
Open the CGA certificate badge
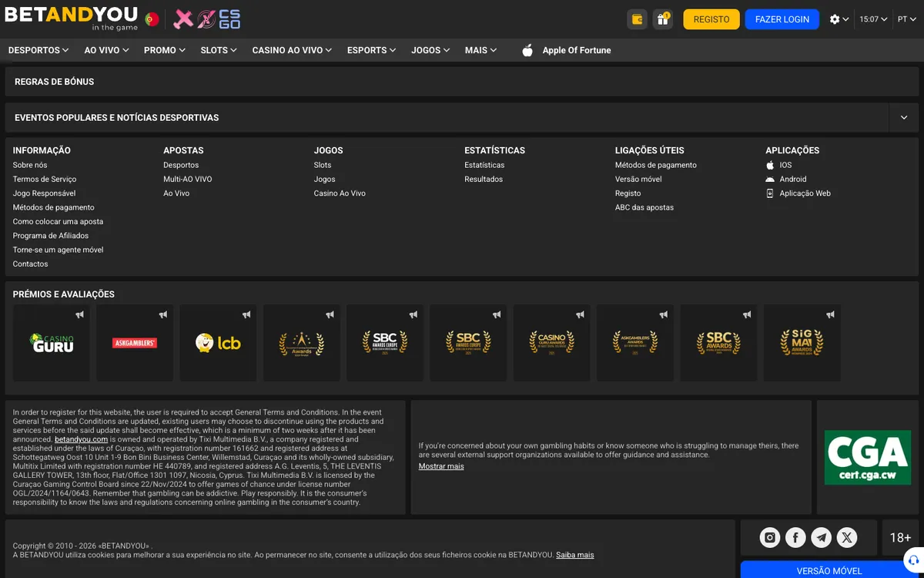click(x=868, y=458)
